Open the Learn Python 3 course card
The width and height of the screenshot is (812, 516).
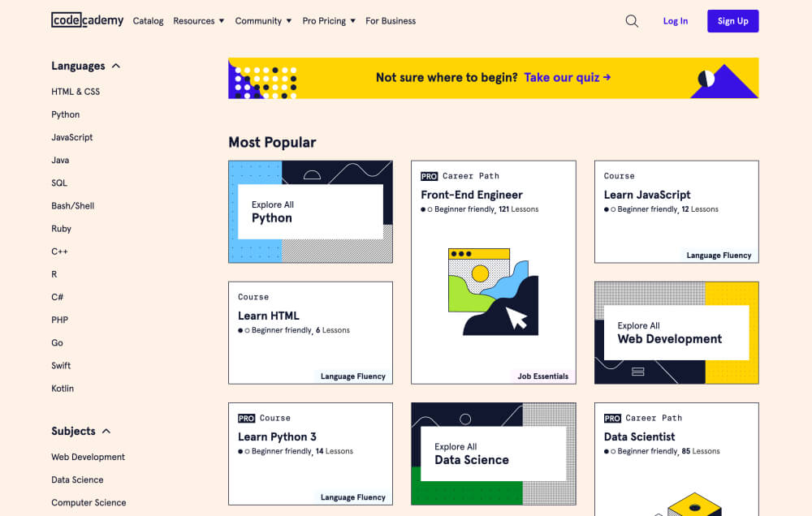click(311, 454)
